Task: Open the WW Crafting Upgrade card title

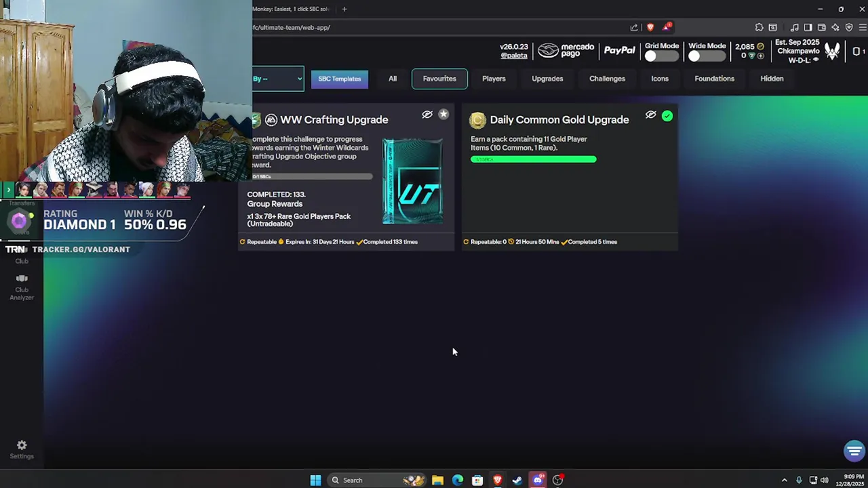Action: click(x=334, y=120)
